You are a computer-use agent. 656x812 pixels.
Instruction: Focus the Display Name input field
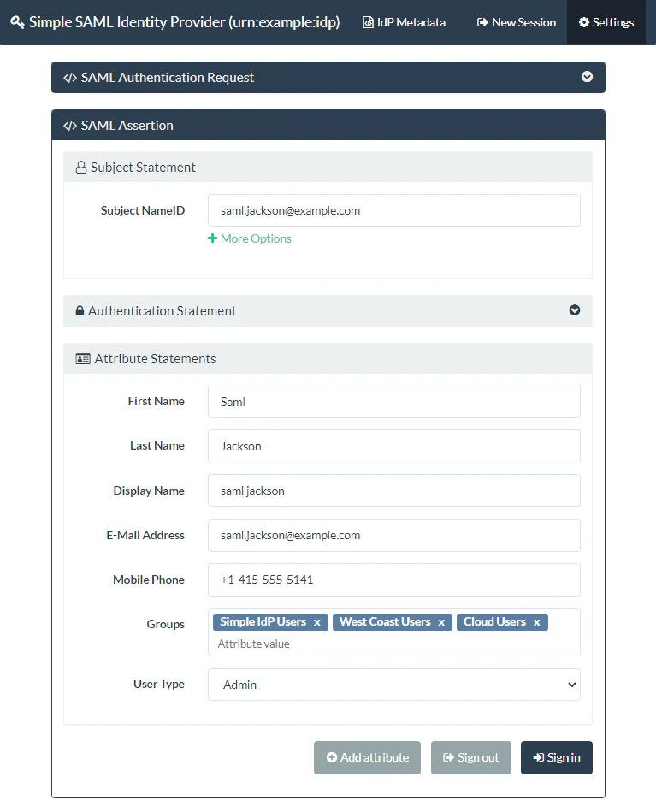(393, 491)
